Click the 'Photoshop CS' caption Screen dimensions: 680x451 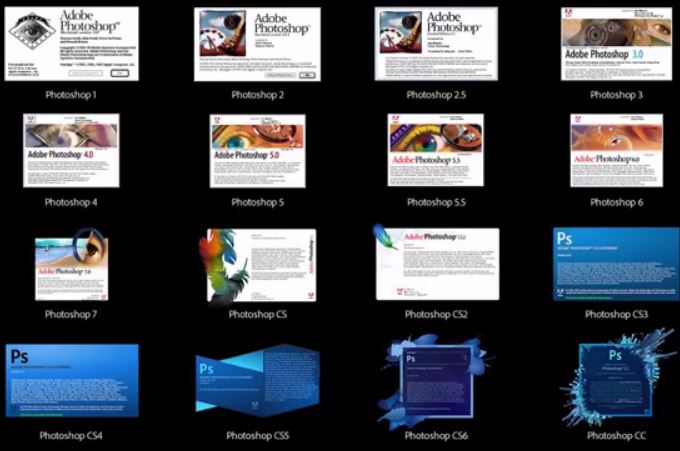[x=258, y=314]
